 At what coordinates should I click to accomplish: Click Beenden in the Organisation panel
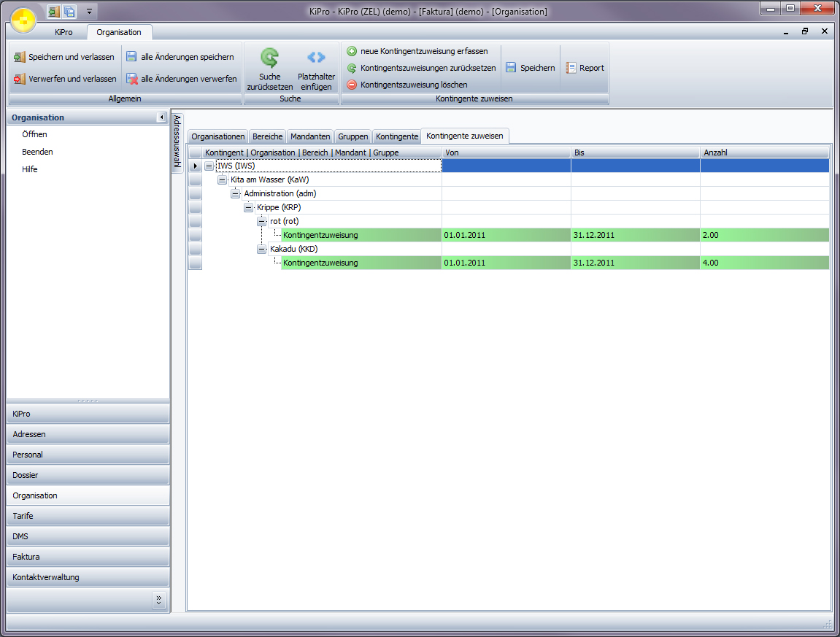point(37,152)
